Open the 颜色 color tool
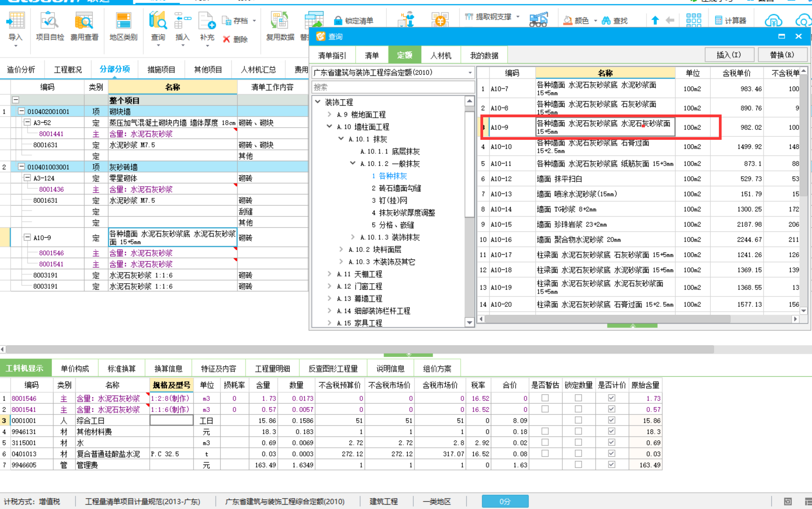The image size is (812, 509). point(576,21)
